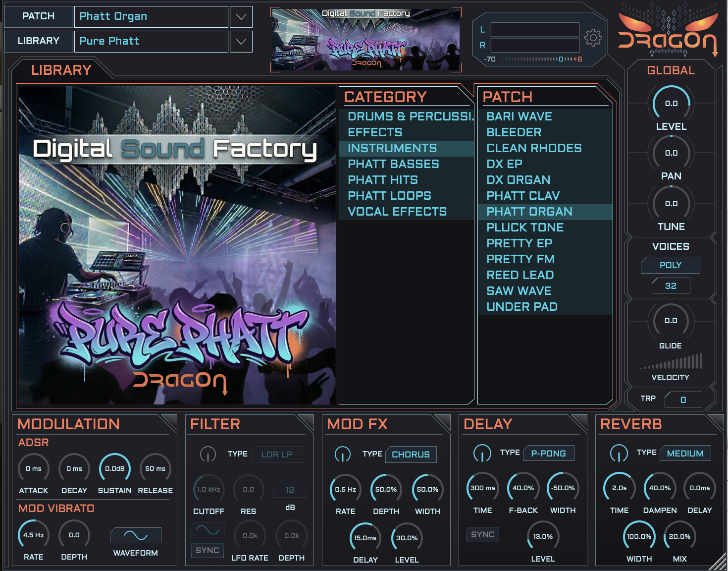Select the INSTRUMENTS category
The image size is (728, 571).
(407, 148)
